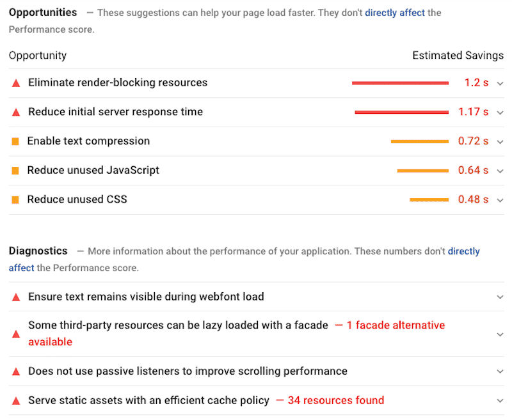Expand Eliminate render-blocking resources chevron
The image size is (512, 420).
pos(500,84)
